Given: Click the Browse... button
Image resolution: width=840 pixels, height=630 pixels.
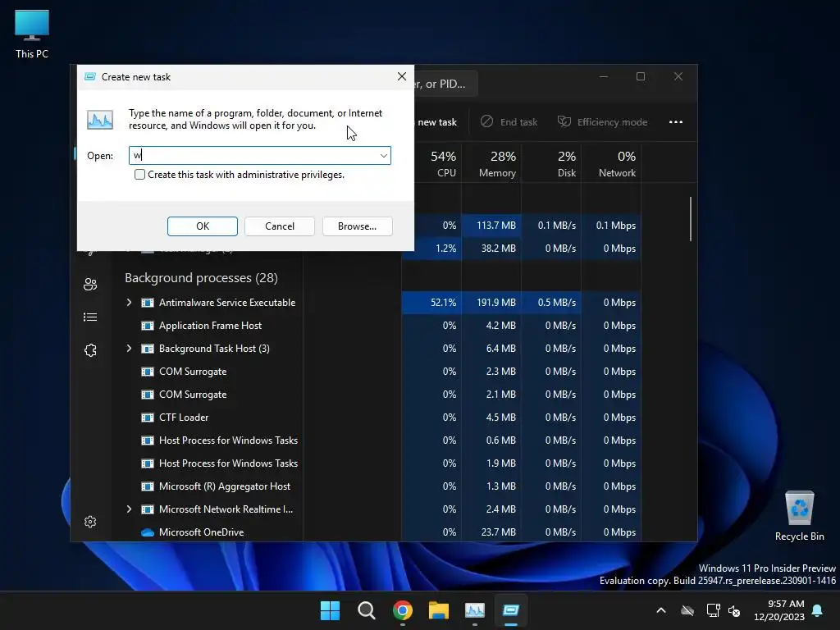Looking at the screenshot, I should pos(358,226).
